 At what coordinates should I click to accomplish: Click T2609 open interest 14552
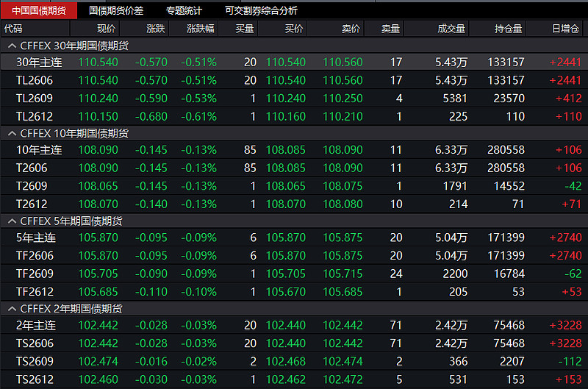509,186
